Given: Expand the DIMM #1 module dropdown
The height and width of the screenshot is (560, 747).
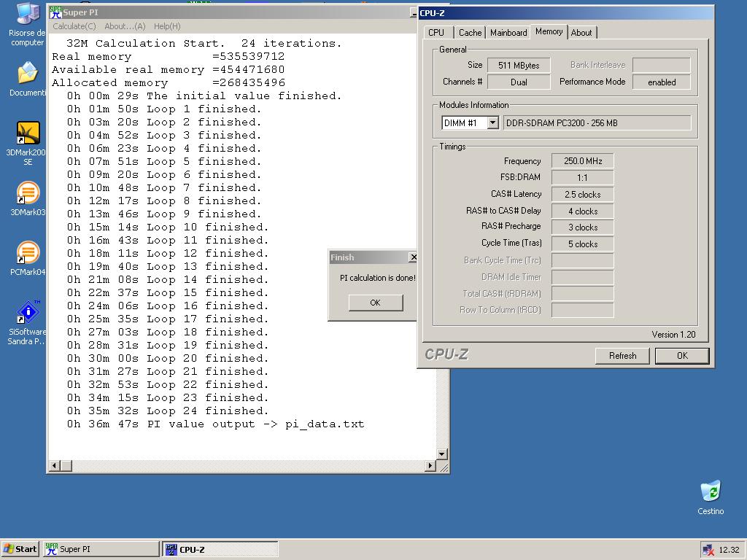Looking at the screenshot, I should point(492,123).
